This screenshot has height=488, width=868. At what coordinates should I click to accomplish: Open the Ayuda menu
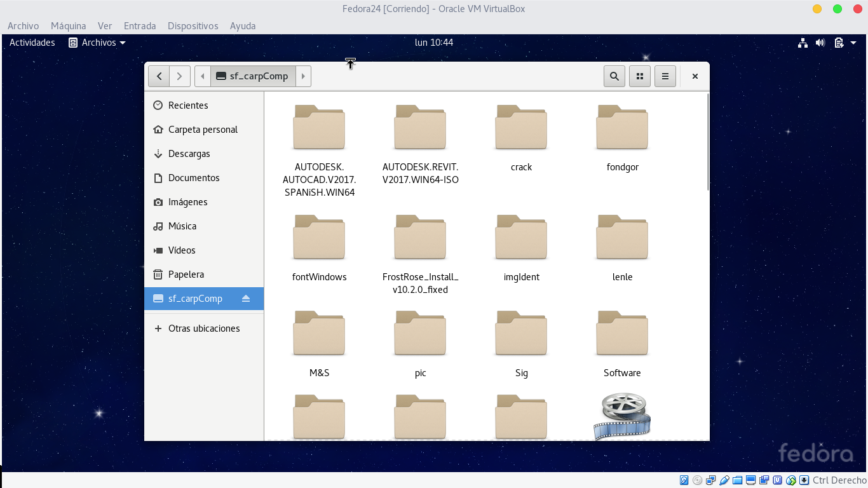point(243,26)
